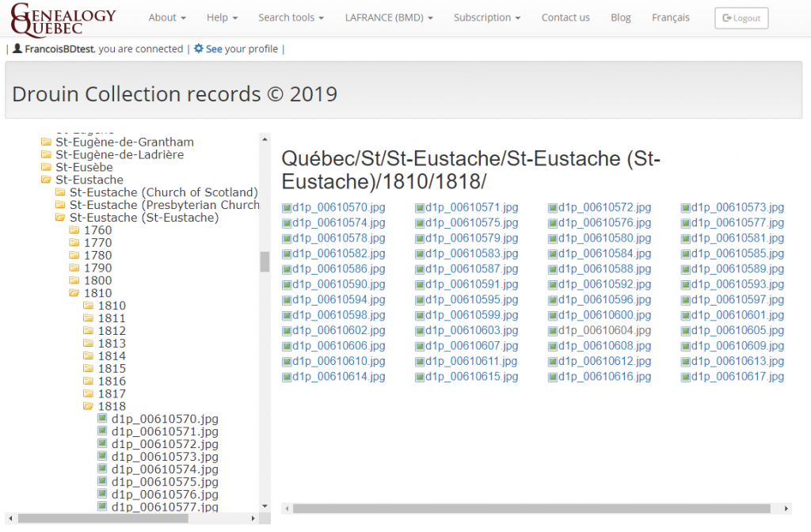811x532 pixels.
Task: Click the St-Eustache (Church of Scotland) folder icon
Action: [x=60, y=192]
